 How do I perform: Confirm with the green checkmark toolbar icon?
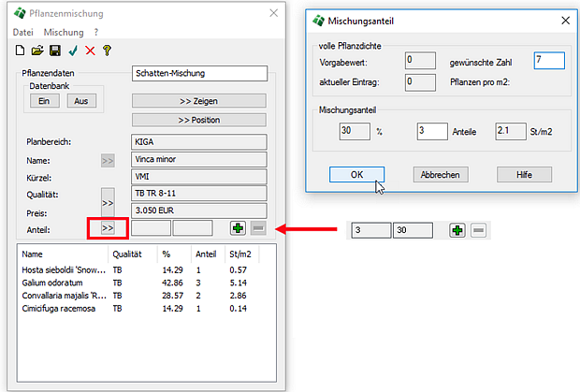tap(73, 50)
